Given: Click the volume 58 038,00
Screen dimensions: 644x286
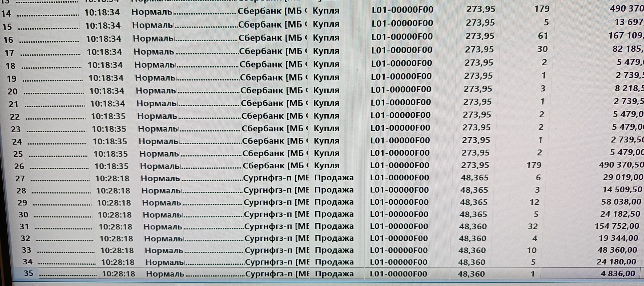Looking at the screenshot, I should [621, 202].
